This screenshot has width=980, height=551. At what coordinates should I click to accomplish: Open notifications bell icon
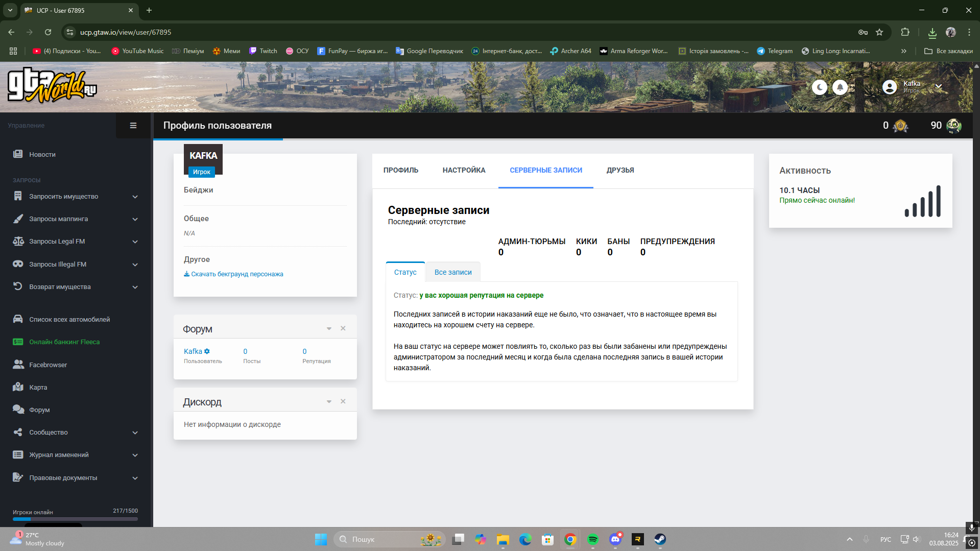[840, 87]
